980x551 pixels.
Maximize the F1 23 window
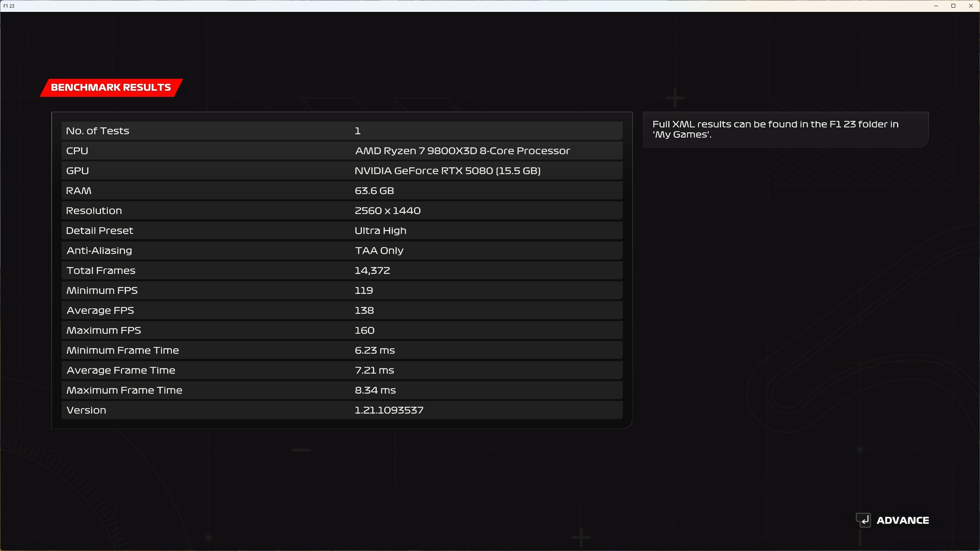click(x=953, y=6)
